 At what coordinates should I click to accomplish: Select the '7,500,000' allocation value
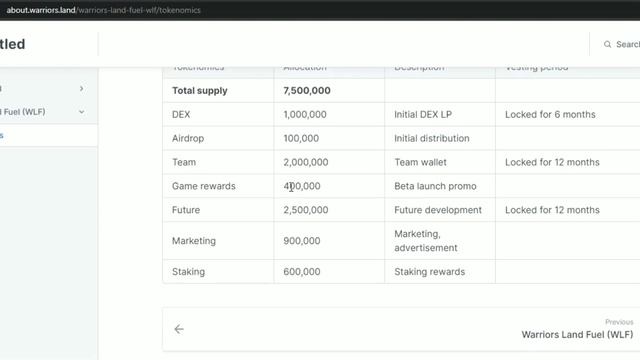(x=307, y=91)
